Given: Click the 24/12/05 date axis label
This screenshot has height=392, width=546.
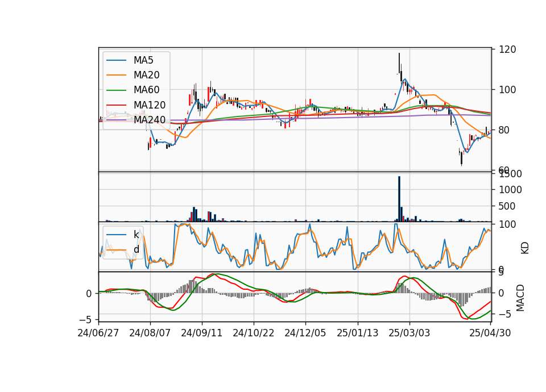Looking at the screenshot, I should 305,333.
